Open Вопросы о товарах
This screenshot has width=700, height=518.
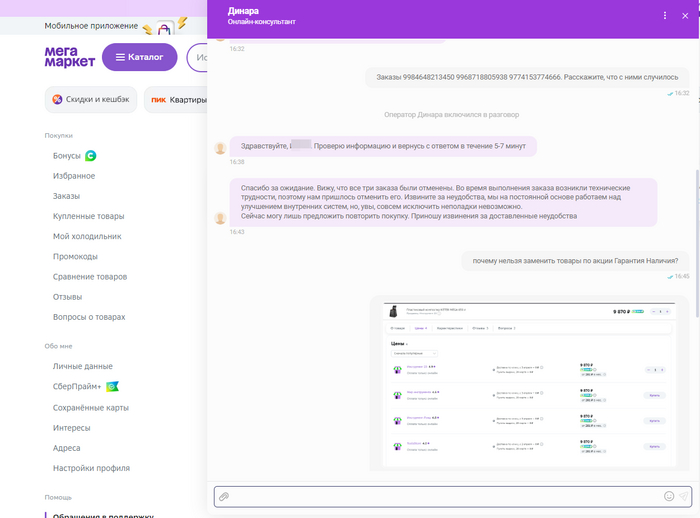pyautogui.click(x=89, y=317)
